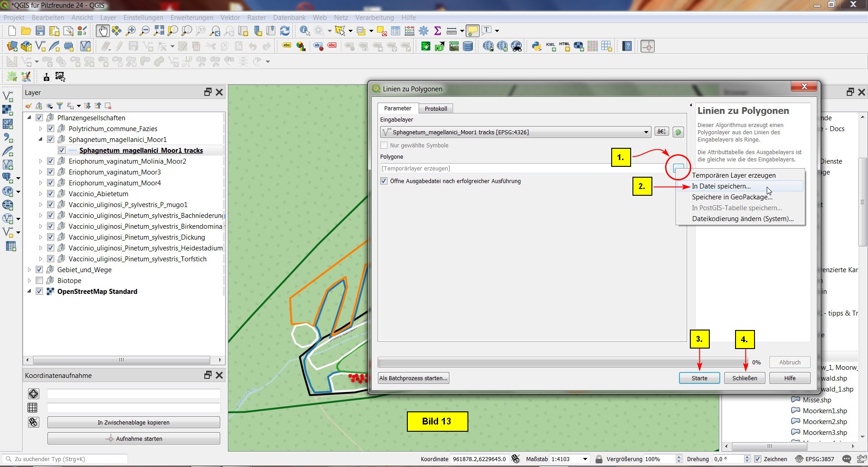Expand the Gebiet_und_Wege layer group
Image resolution: width=868 pixels, height=467 pixels.
(29, 270)
